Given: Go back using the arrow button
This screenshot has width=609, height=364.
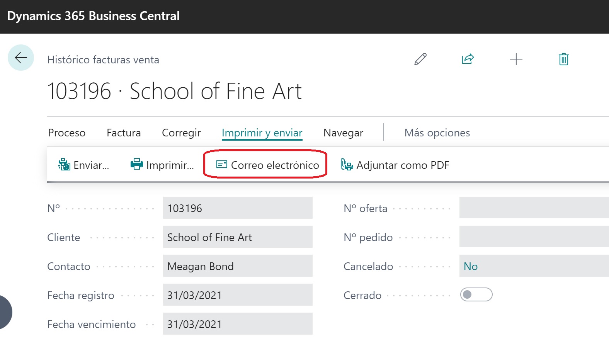Looking at the screenshot, I should coord(21,58).
